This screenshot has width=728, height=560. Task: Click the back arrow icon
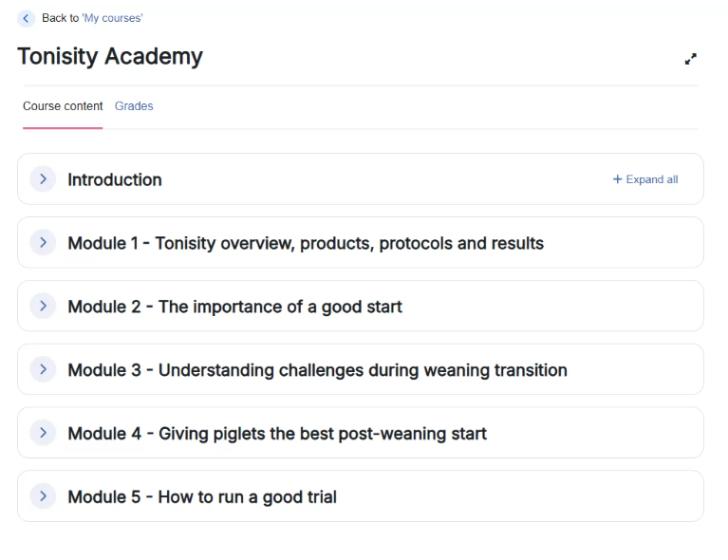pyautogui.click(x=27, y=19)
